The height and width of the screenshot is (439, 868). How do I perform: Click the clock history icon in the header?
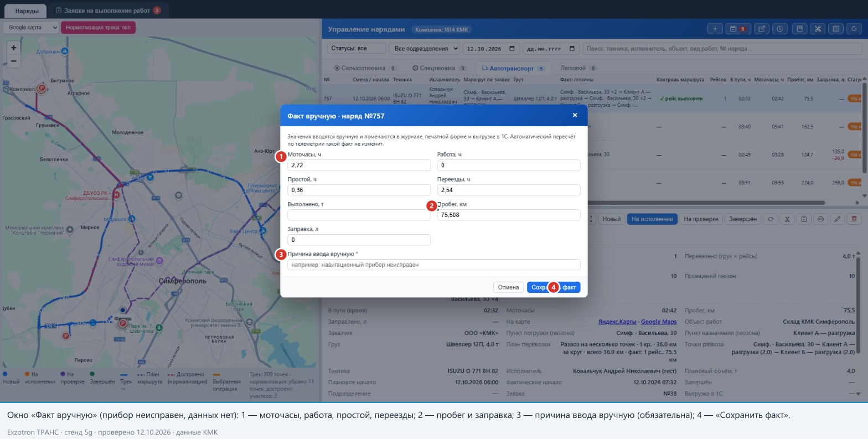[779, 29]
